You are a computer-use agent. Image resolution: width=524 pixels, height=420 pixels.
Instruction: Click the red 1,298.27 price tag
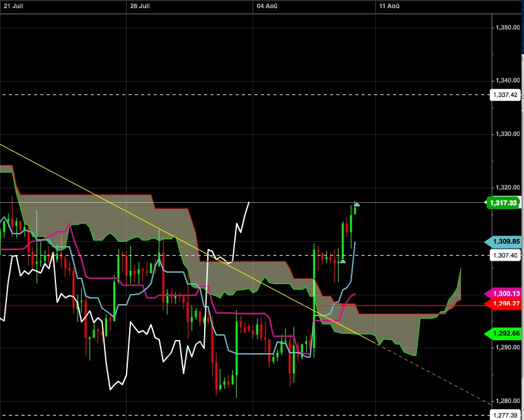504,304
